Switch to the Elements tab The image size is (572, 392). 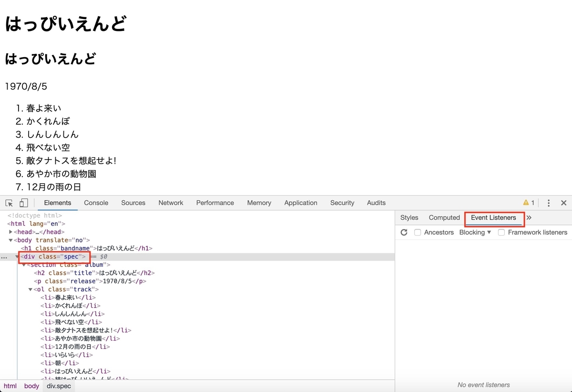point(58,203)
